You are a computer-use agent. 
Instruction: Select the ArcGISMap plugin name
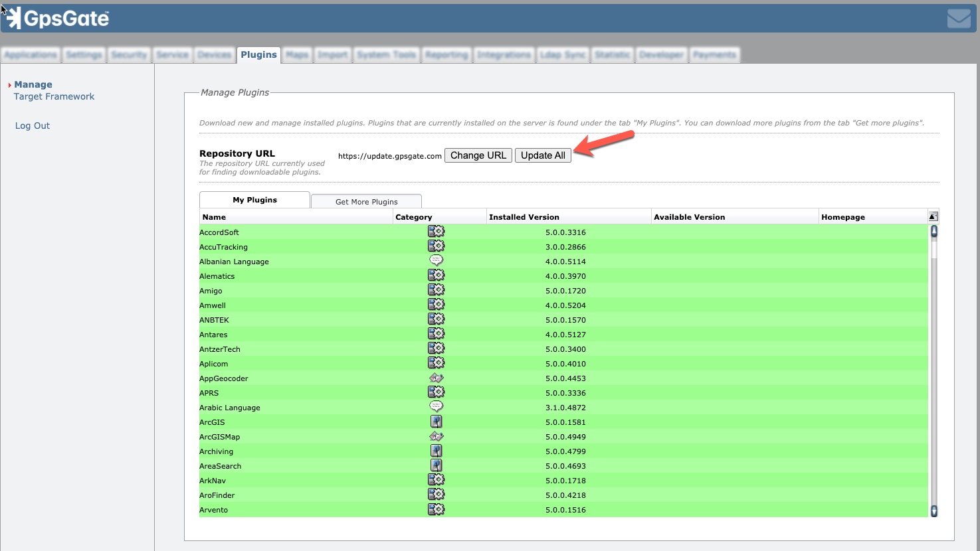[219, 437]
